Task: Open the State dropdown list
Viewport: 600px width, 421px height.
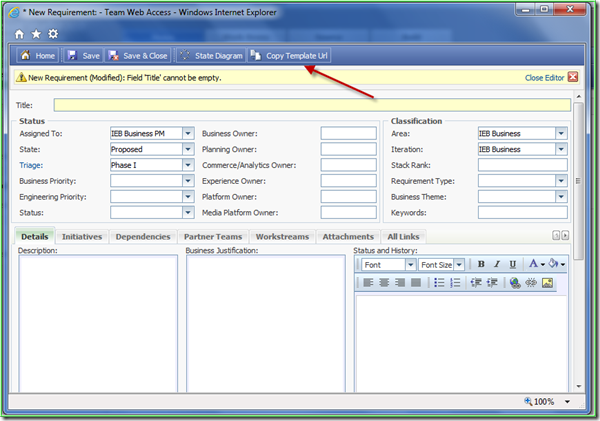Action: tap(188, 149)
